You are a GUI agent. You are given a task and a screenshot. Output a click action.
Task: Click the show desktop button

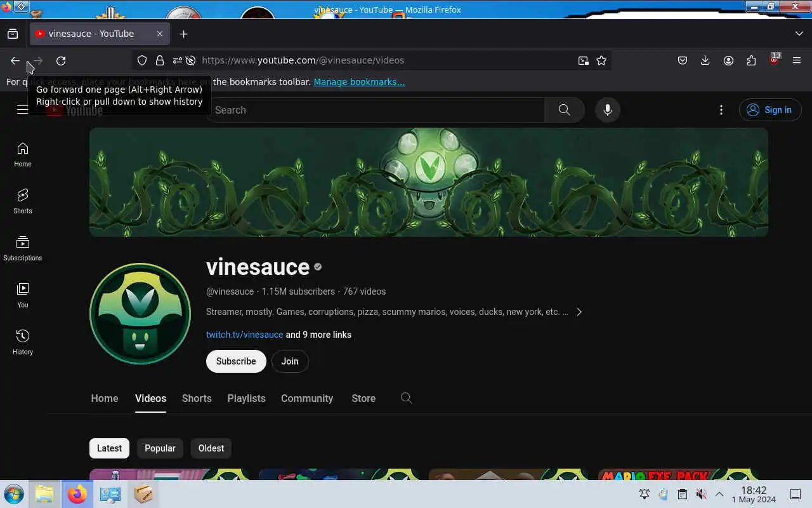[796, 494]
